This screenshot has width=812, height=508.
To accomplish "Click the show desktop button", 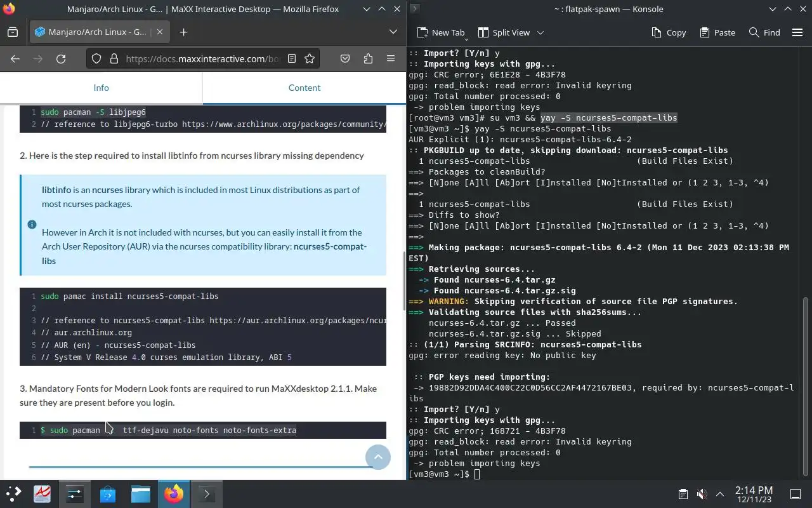I will [x=796, y=494].
